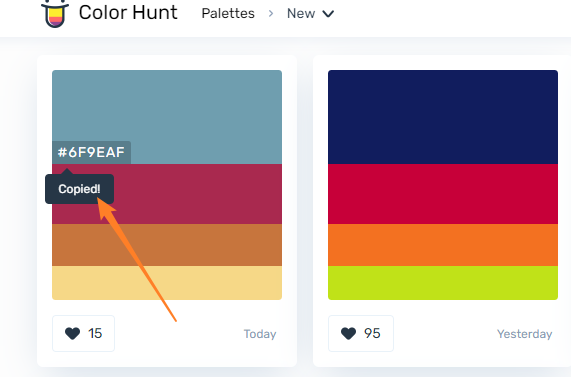
Task: Click the chevron arrow beside New
Action: pyautogui.click(x=328, y=14)
